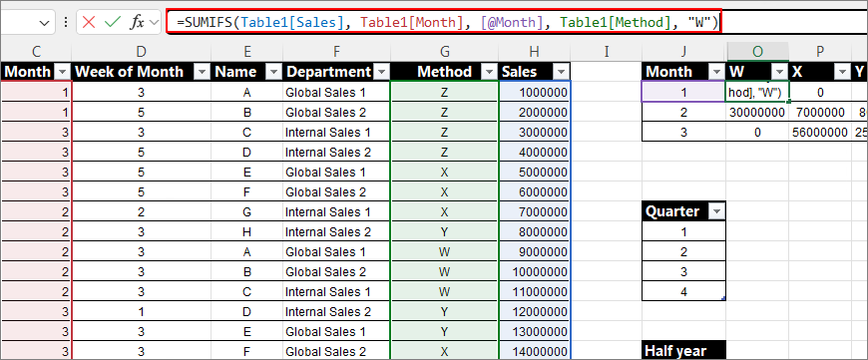Viewport: 868px width, 360px height.
Task: Select Quarter value 1 cell
Action: tap(683, 231)
